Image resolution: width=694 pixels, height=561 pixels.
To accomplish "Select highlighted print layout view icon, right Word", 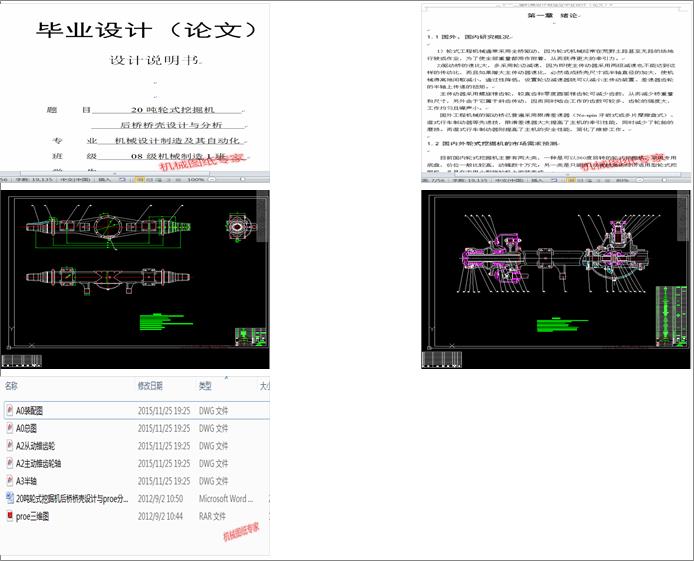I will pos(571,180).
